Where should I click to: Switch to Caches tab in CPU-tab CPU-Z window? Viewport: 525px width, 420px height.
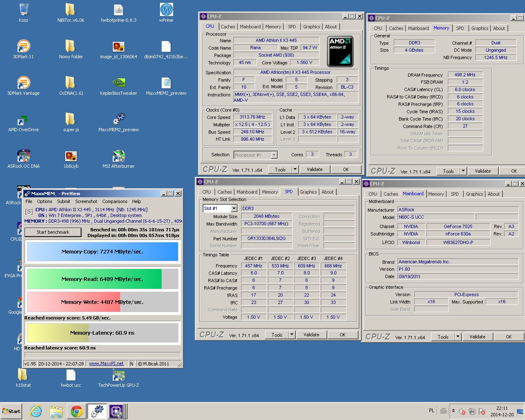pyautogui.click(x=228, y=27)
